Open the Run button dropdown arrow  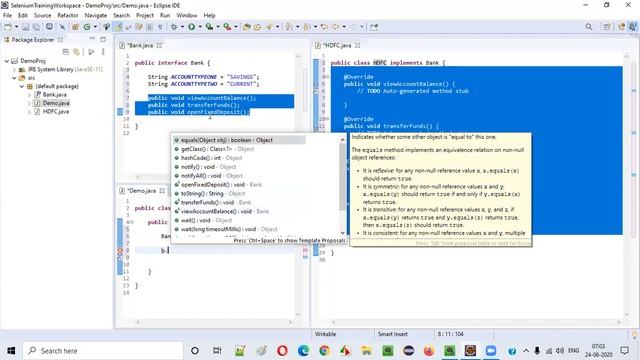click(200, 27)
